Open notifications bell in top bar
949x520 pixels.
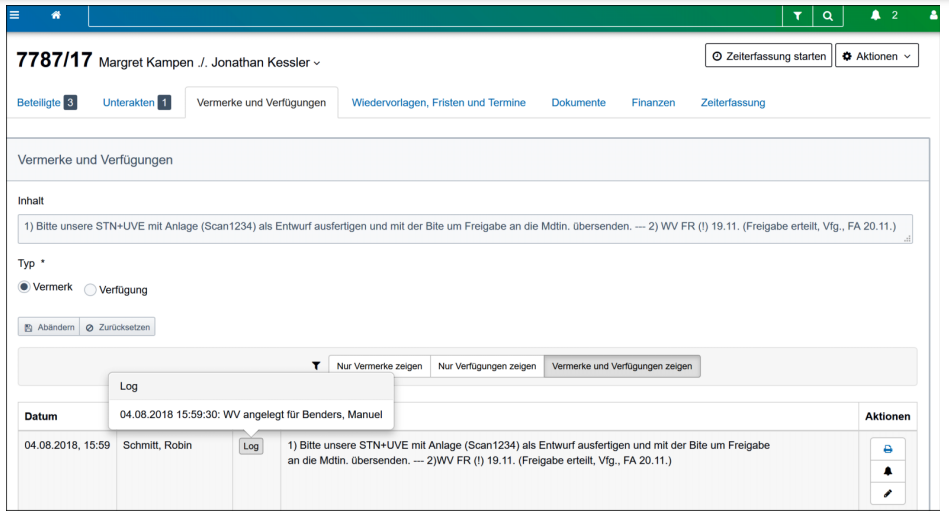point(874,16)
